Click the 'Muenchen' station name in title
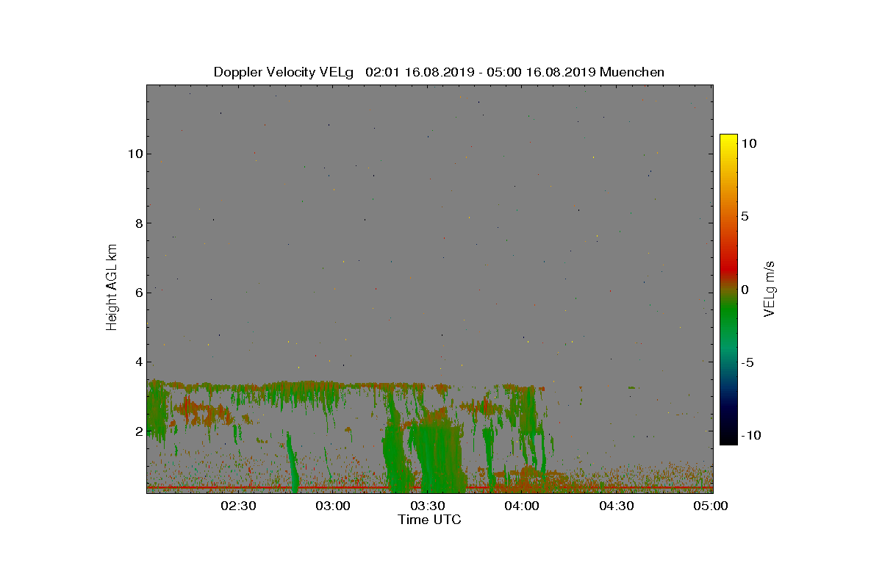This screenshot has width=882, height=588. (632, 72)
